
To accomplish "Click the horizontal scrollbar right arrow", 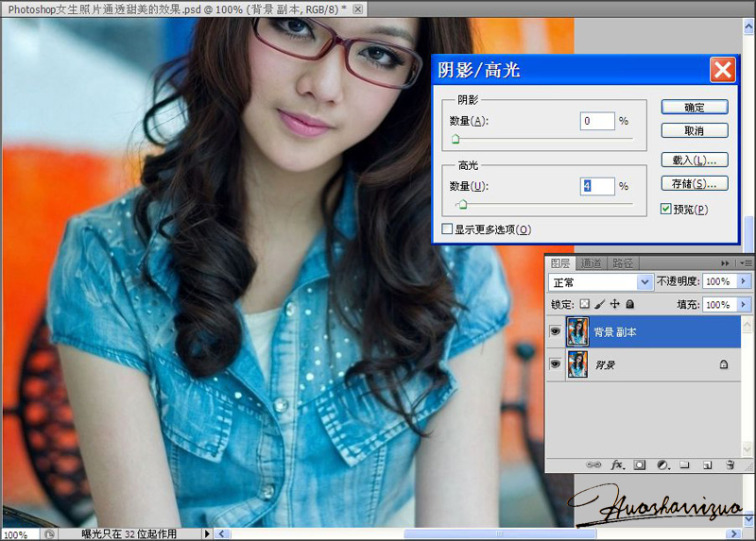I will point(734,533).
